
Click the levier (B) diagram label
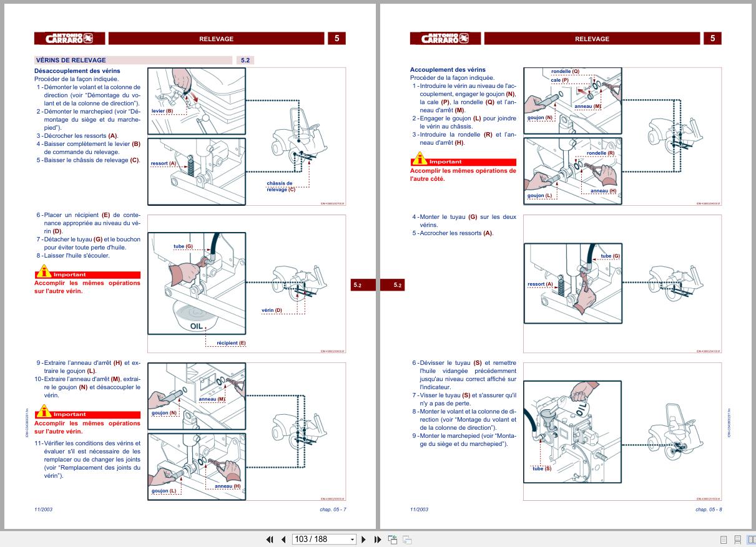tap(162, 110)
